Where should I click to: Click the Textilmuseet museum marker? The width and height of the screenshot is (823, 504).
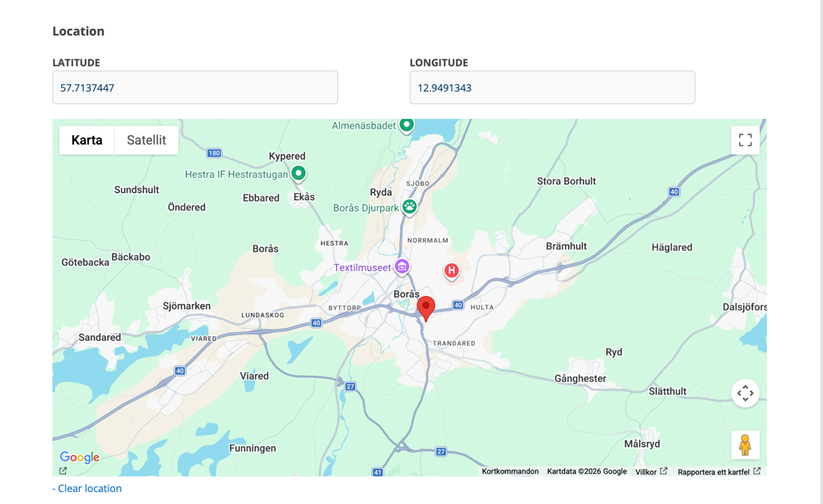pos(402,267)
